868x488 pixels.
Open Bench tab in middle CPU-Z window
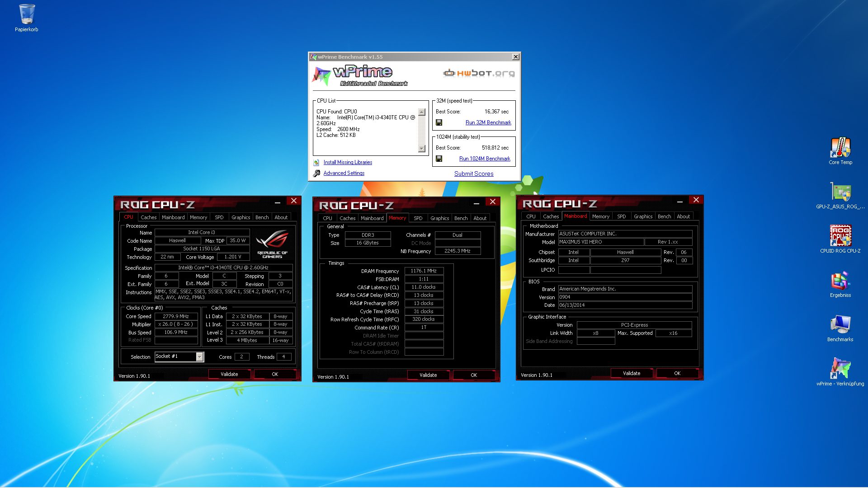461,218
